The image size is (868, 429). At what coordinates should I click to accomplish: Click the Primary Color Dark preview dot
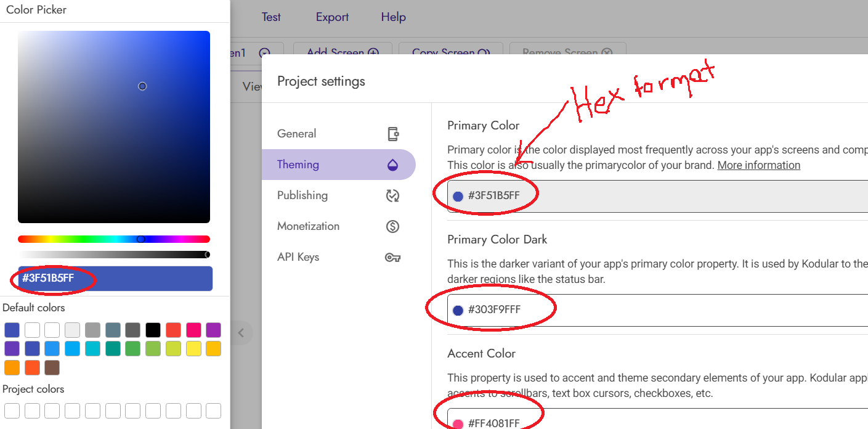click(458, 310)
